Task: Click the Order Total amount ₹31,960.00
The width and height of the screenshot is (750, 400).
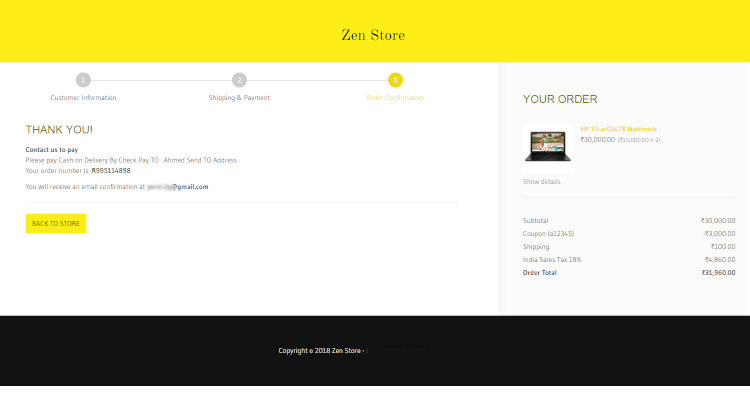Action: (x=718, y=272)
